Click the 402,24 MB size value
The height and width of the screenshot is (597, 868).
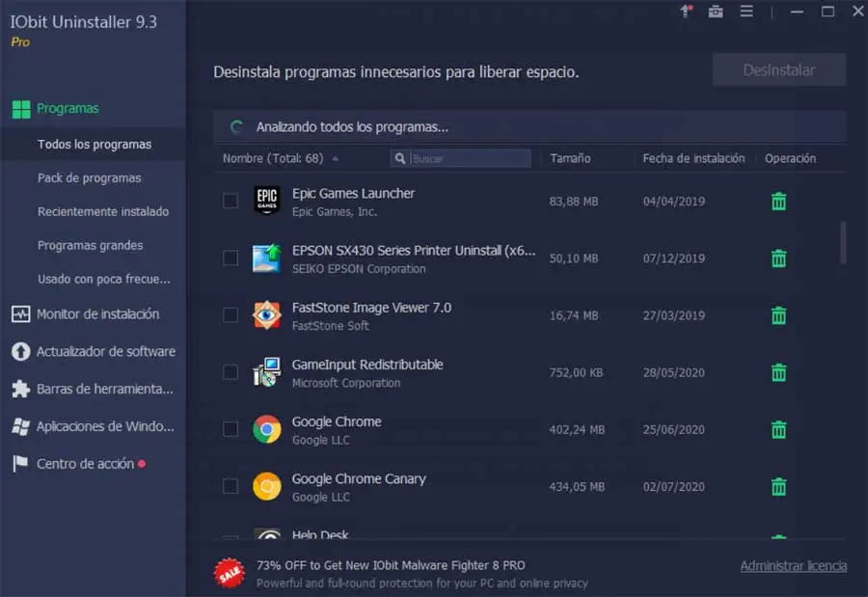pyautogui.click(x=577, y=430)
